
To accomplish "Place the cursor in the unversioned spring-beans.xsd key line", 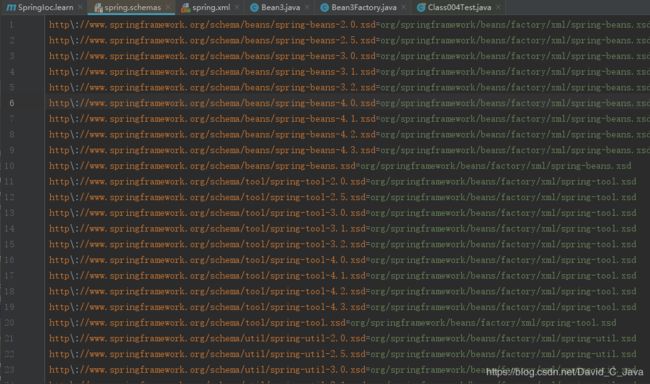I will (x=340, y=166).
